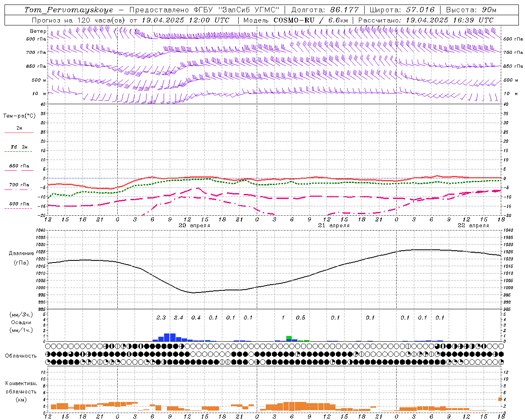Select the (мм/1ч.) units label
Screen dimensions: 525x420
(21, 330)
